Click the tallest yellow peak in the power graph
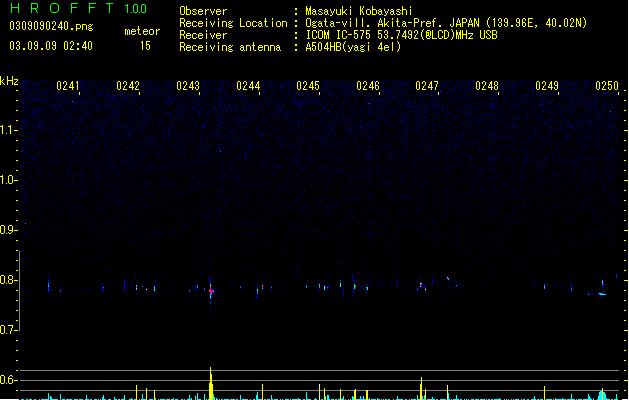 [211, 383]
